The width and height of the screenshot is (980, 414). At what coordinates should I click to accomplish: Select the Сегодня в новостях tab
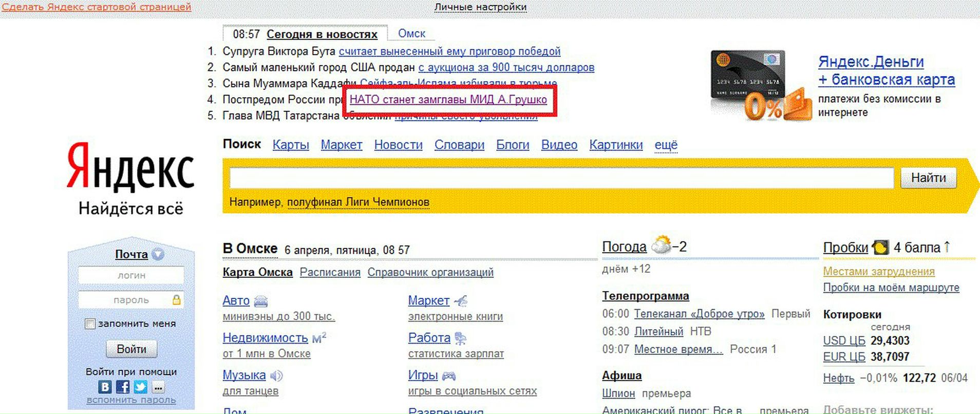[322, 34]
